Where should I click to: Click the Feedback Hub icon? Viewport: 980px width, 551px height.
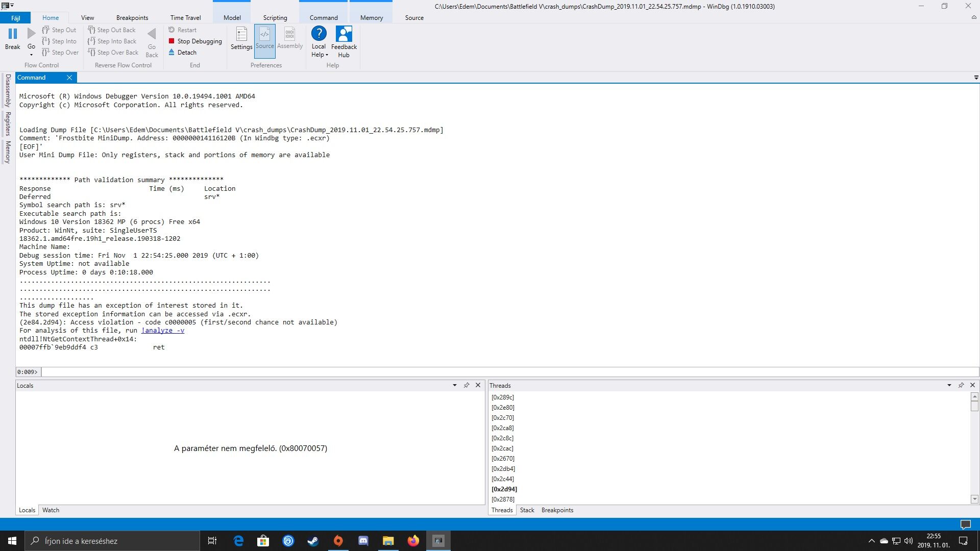tap(344, 34)
